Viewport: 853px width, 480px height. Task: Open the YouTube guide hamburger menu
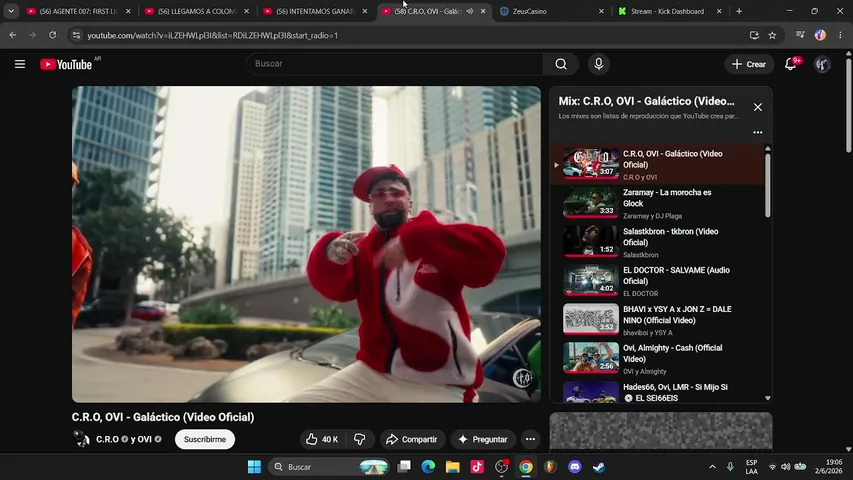[x=20, y=64]
